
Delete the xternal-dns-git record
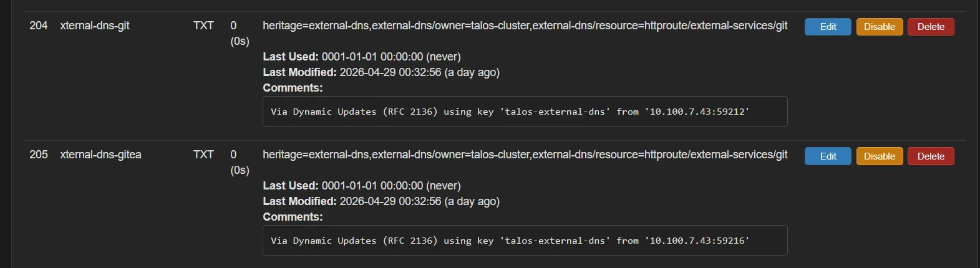[931, 27]
